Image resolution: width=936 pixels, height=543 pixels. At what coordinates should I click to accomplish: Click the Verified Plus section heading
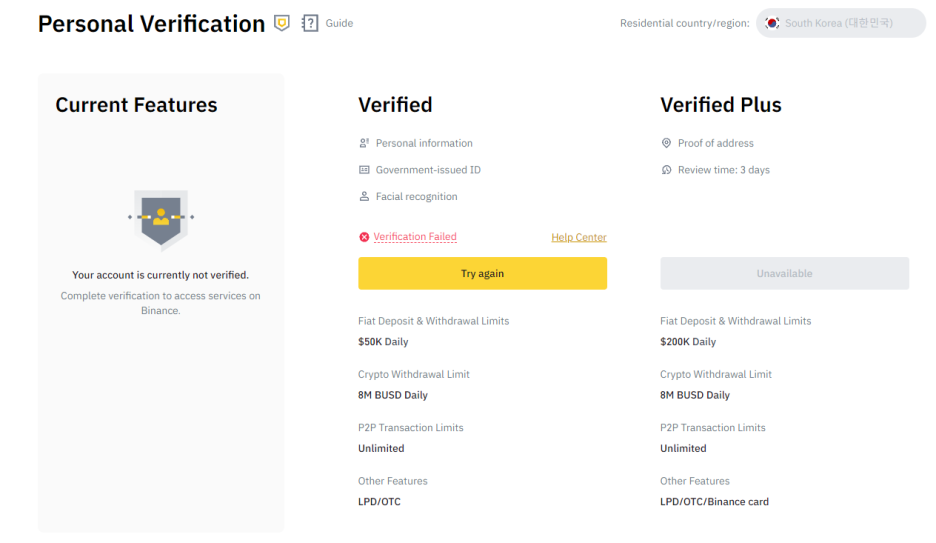pyautogui.click(x=721, y=105)
